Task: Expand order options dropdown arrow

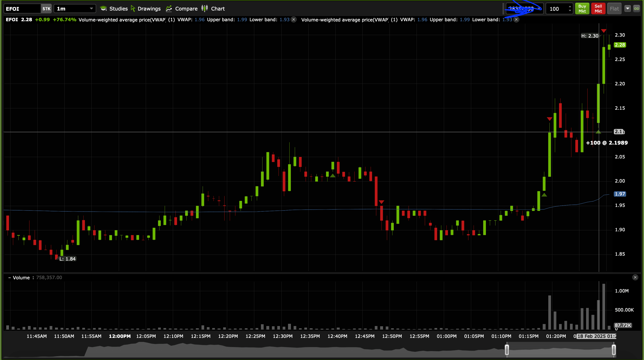Action: click(627, 9)
